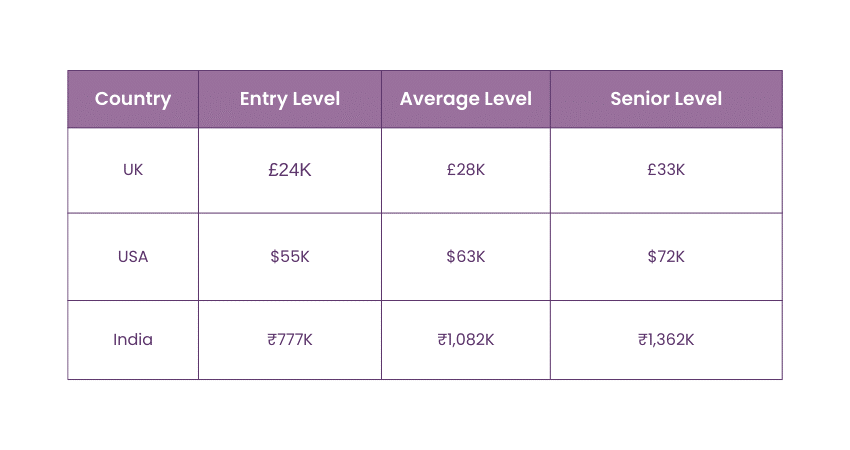
Task: Select the UK row label
Action: [x=133, y=170]
